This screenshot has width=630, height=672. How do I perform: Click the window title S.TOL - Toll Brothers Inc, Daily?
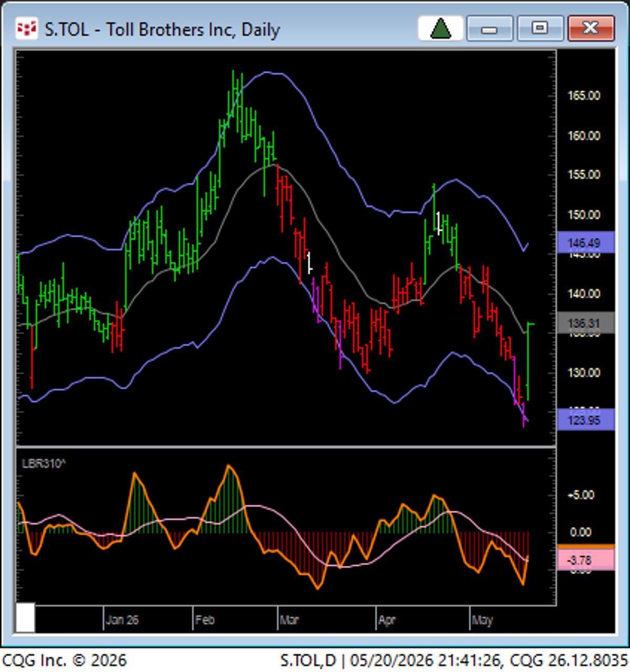click(x=162, y=29)
